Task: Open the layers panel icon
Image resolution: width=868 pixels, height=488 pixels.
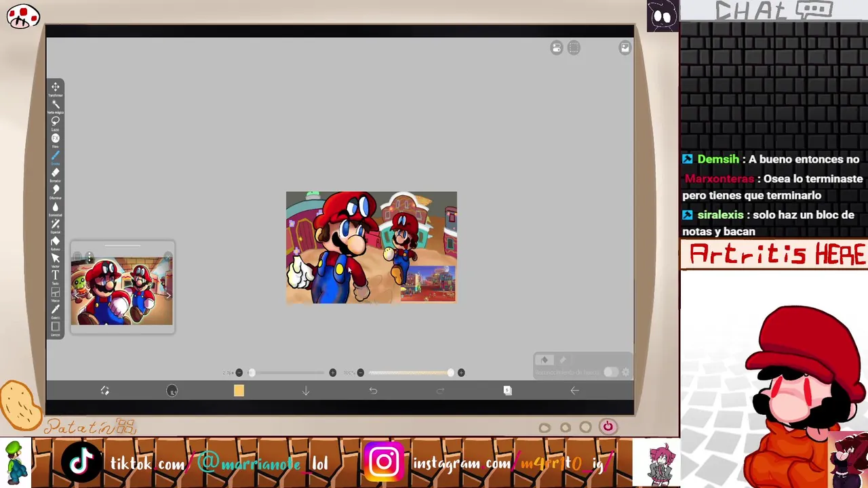Action: tap(507, 390)
